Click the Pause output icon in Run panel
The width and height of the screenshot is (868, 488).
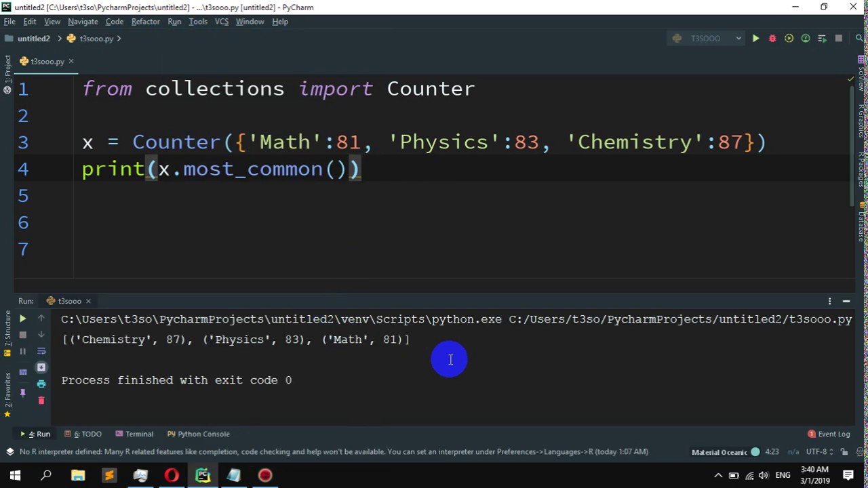point(22,351)
